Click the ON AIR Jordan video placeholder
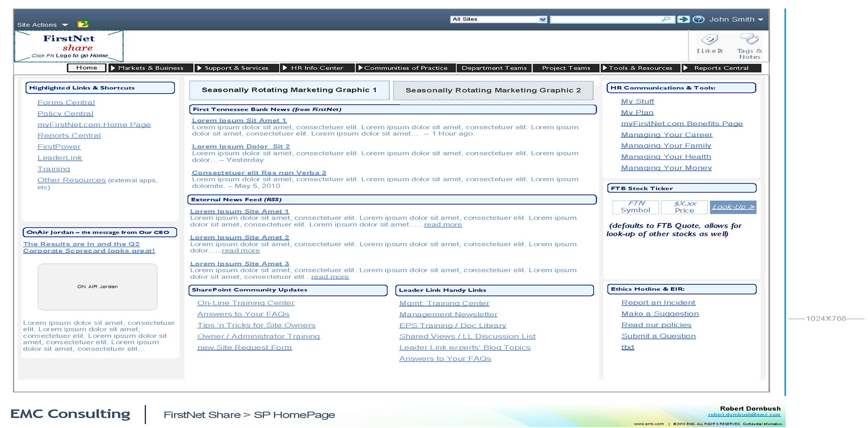The height and width of the screenshot is (428, 868). (98, 287)
